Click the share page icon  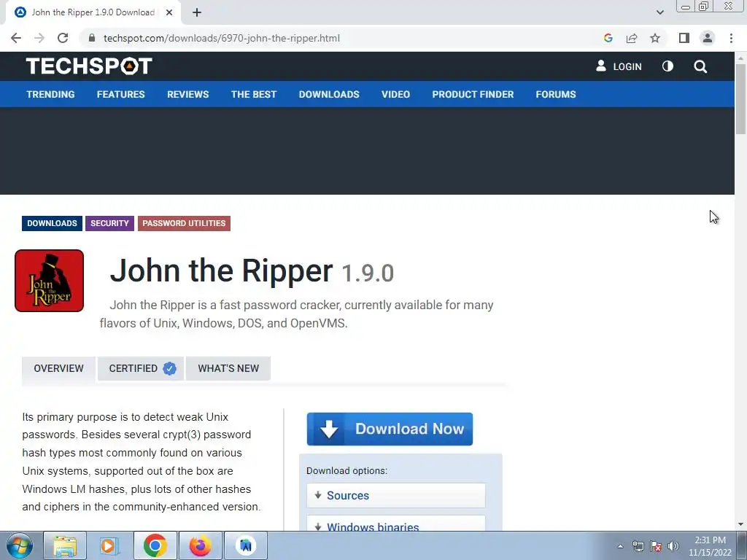632,38
